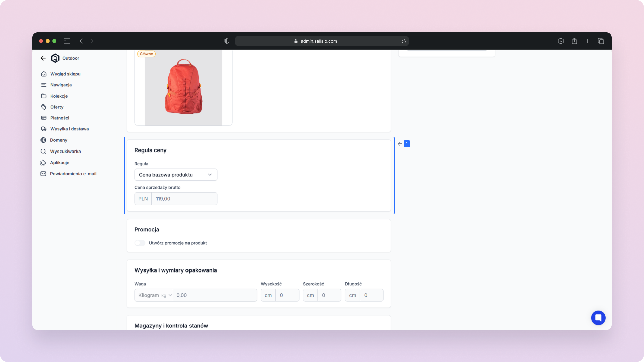Go to Wysyłka i dostawa menu

coord(69,129)
